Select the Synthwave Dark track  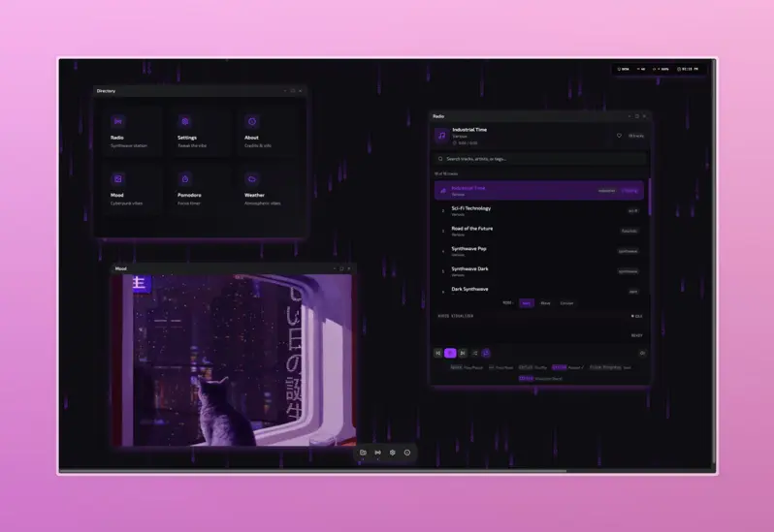point(539,271)
